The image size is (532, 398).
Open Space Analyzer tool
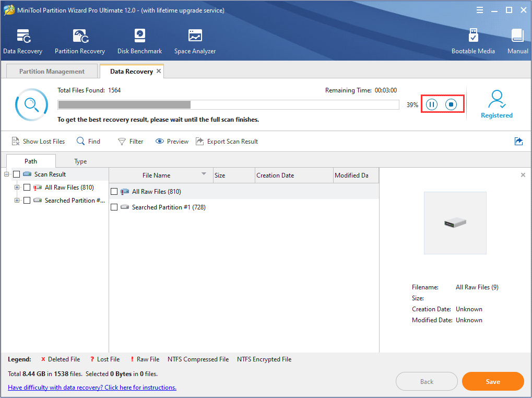point(195,41)
